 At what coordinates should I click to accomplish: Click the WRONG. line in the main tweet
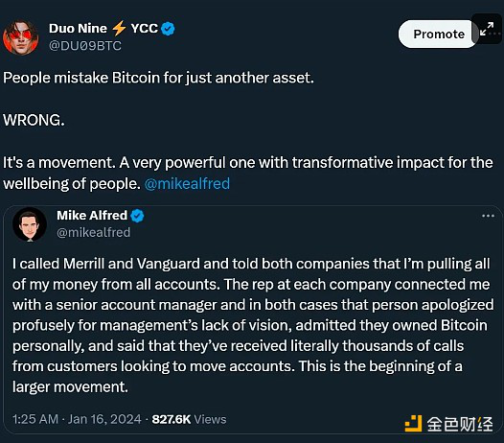tap(34, 120)
